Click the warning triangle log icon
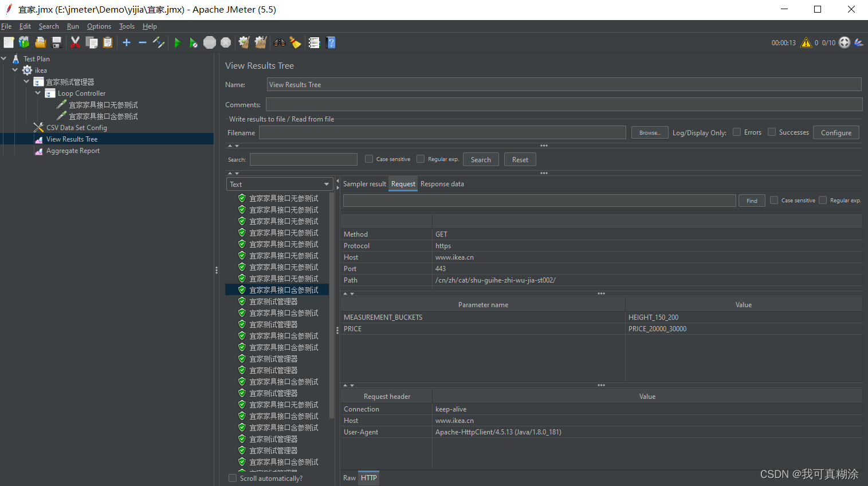This screenshot has width=868, height=486. pyautogui.click(x=806, y=42)
